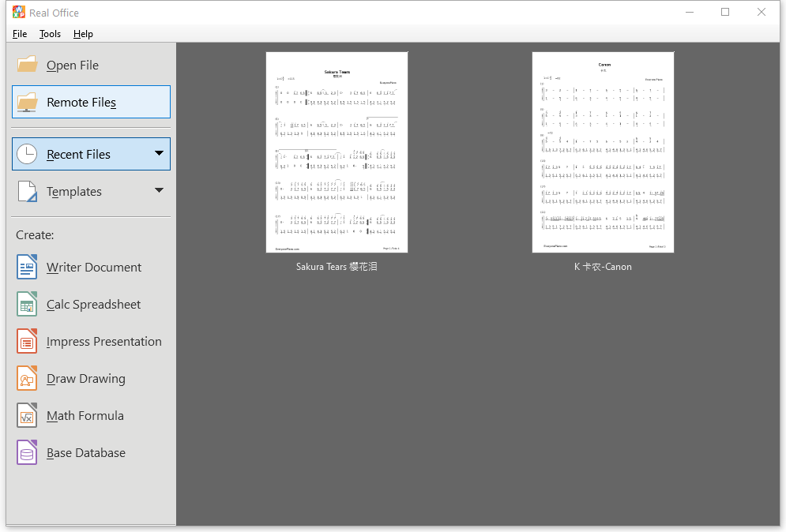Click the Open File text label
Screen dimensions: 786x532
click(x=73, y=66)
